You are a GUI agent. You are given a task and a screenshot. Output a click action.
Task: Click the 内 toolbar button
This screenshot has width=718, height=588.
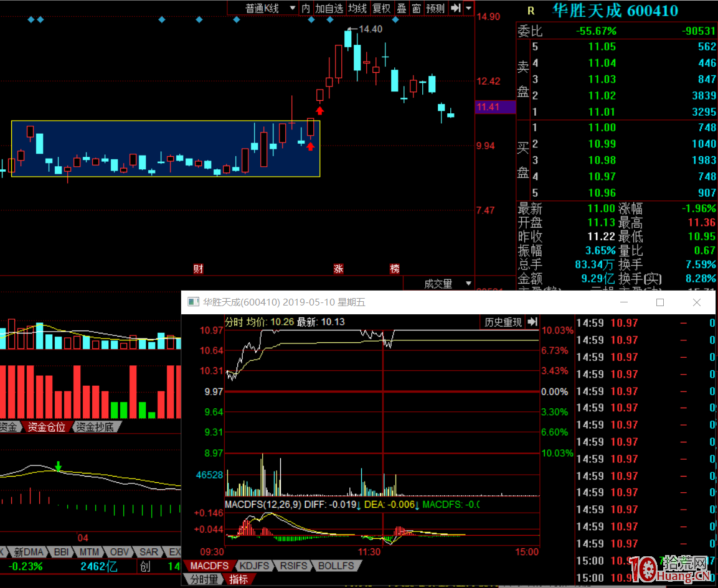pos(306,8)
